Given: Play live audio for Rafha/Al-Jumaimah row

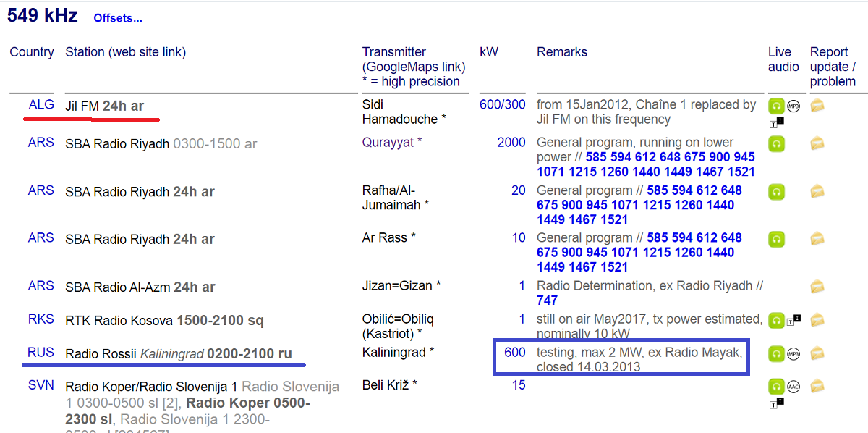Looking at the screenshot, I should point(776,192).
